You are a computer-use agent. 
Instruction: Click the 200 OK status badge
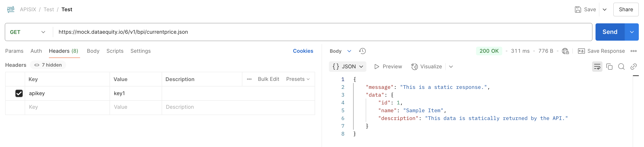pos(489,51)
